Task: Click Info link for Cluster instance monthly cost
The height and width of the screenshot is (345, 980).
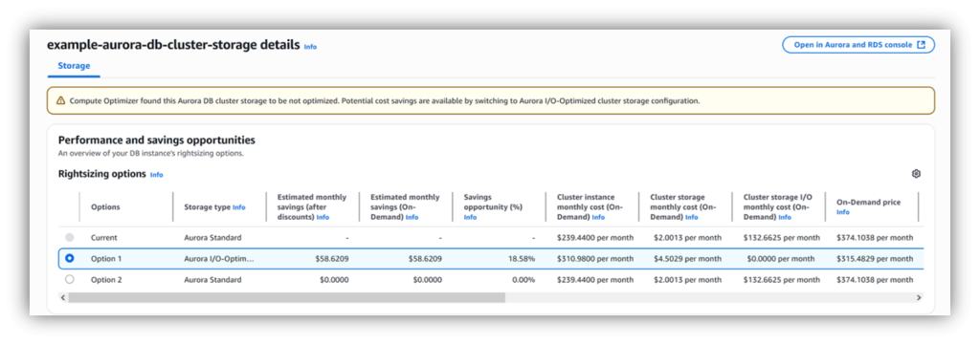Action: click(x=598, y=217)
